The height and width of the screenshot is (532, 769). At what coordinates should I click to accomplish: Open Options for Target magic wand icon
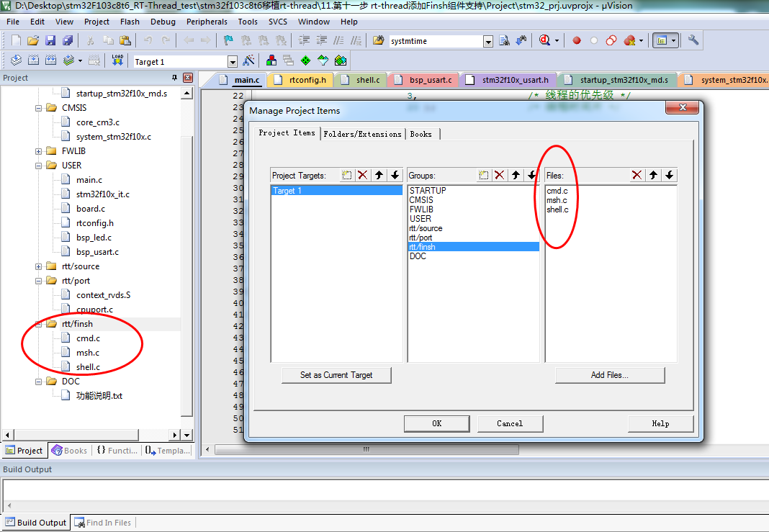point(248,60)
